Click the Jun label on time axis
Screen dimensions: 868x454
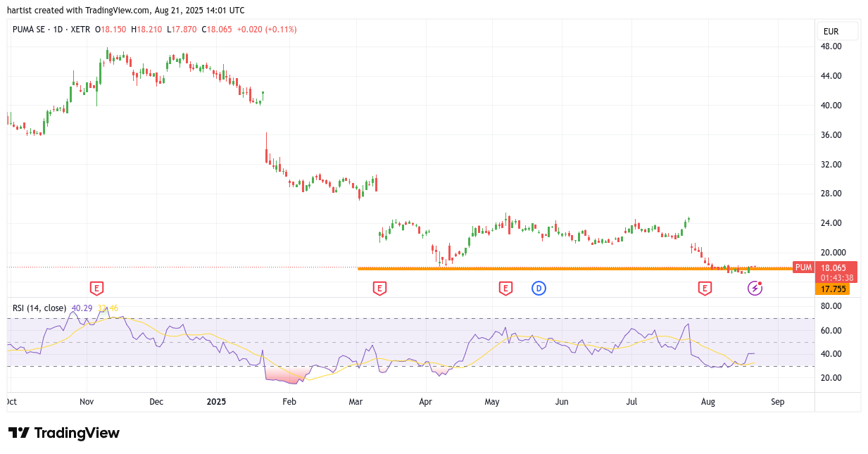562,402
